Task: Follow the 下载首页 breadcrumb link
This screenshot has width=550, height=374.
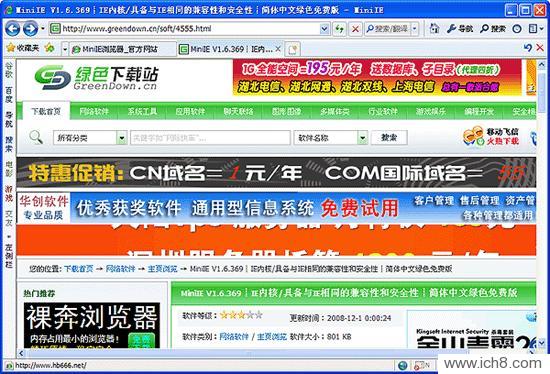Action: tap(79, 269)
